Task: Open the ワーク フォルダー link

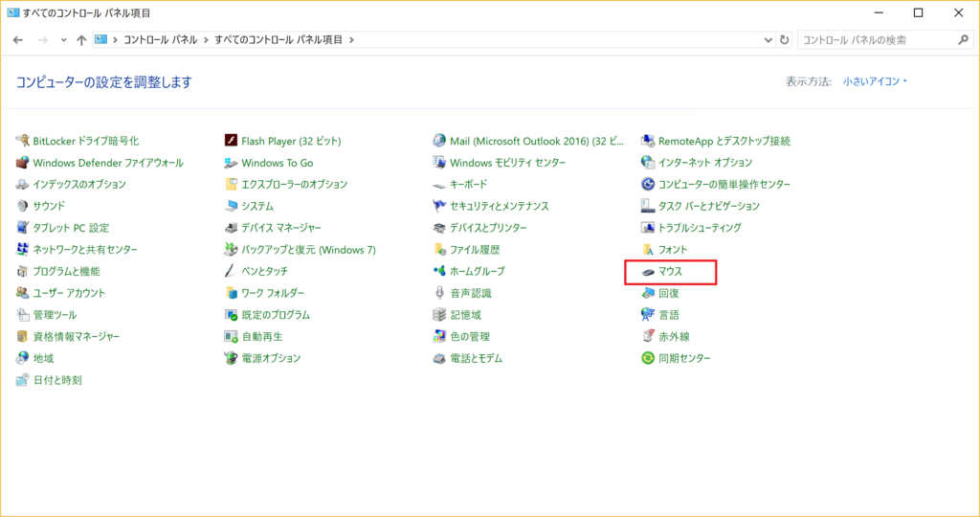Action: [x=273, y=293]
